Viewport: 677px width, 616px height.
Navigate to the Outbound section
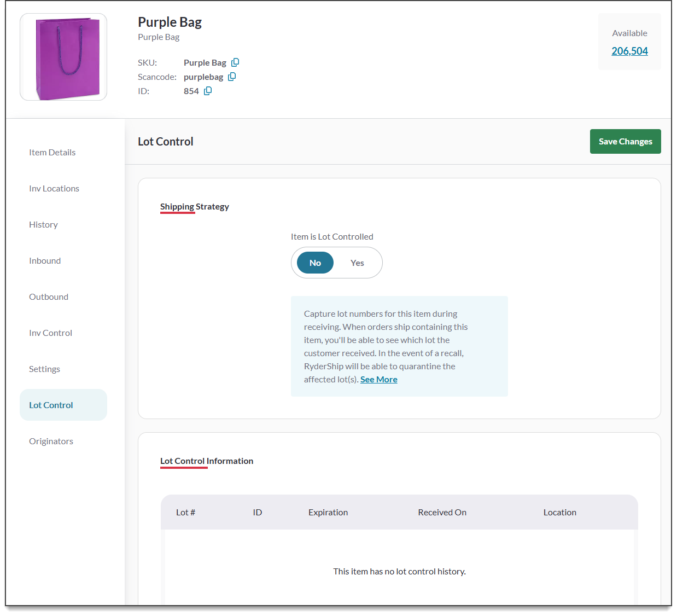point(49,297)
